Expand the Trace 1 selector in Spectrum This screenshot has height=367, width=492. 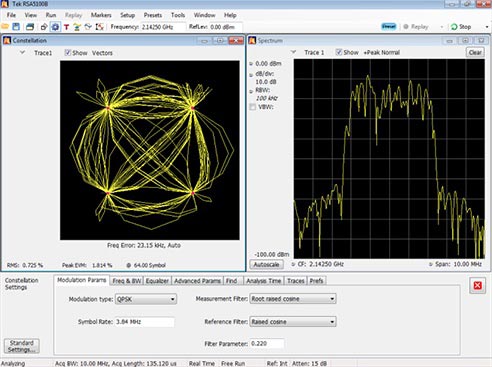coord(293,52)
